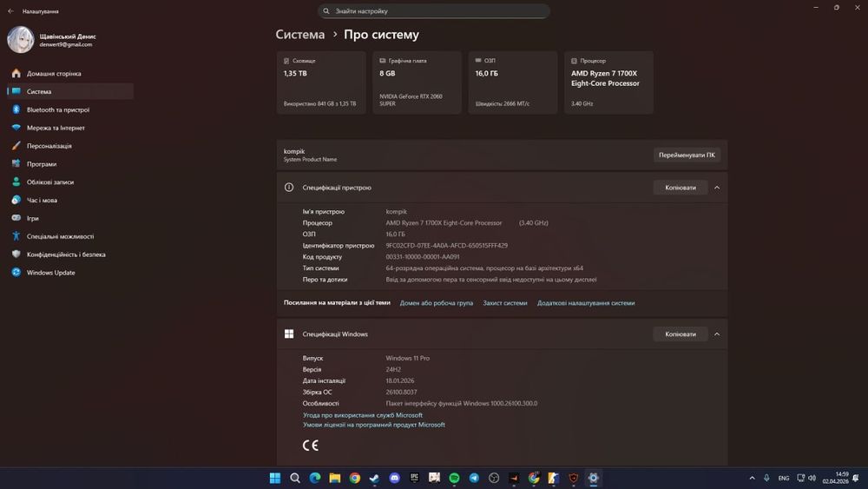Select Час і мова in the sidebar
The image size is (868, 489).
pyautogui.click(x=70, y=200)
